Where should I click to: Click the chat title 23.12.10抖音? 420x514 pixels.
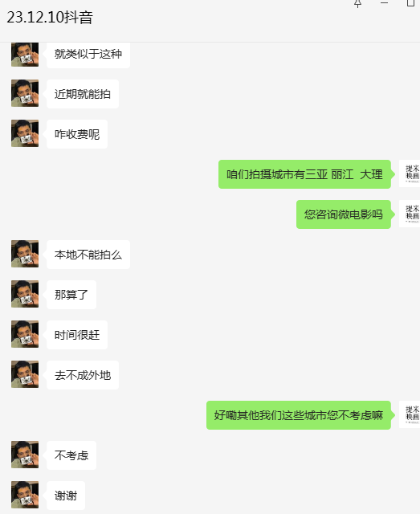pos(50,17)
